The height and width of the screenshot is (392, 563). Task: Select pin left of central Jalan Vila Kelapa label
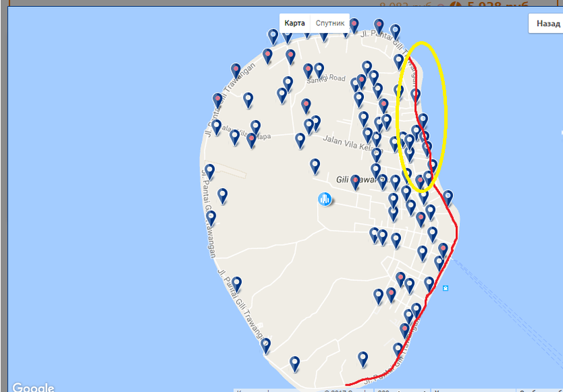(300, 140)
